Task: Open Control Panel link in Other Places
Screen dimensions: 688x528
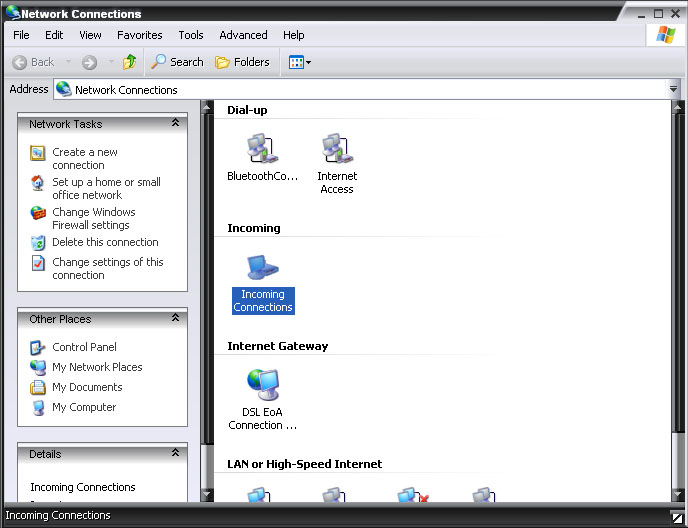Action: click(84, 347)
